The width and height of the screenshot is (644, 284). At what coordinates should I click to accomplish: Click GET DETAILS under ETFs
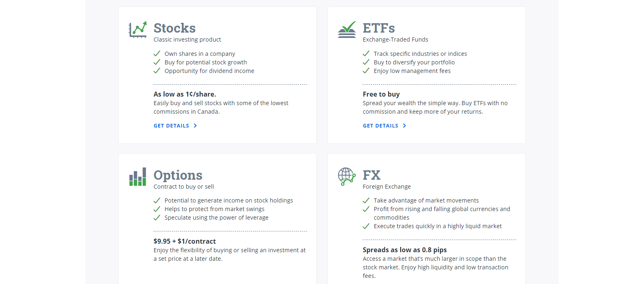(x=381, y=125)
